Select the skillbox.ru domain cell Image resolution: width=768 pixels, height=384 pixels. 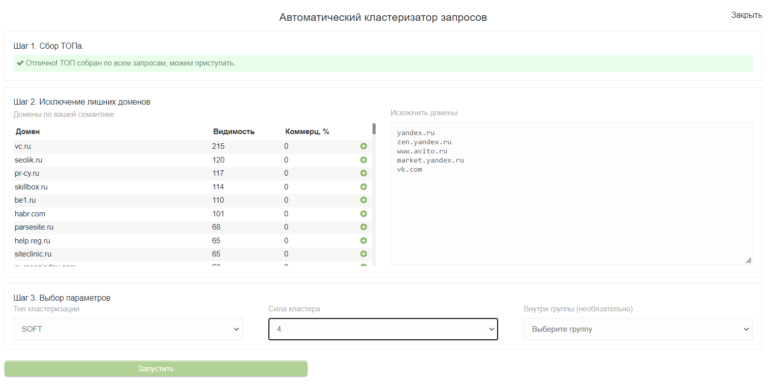[x=31, y=187]
